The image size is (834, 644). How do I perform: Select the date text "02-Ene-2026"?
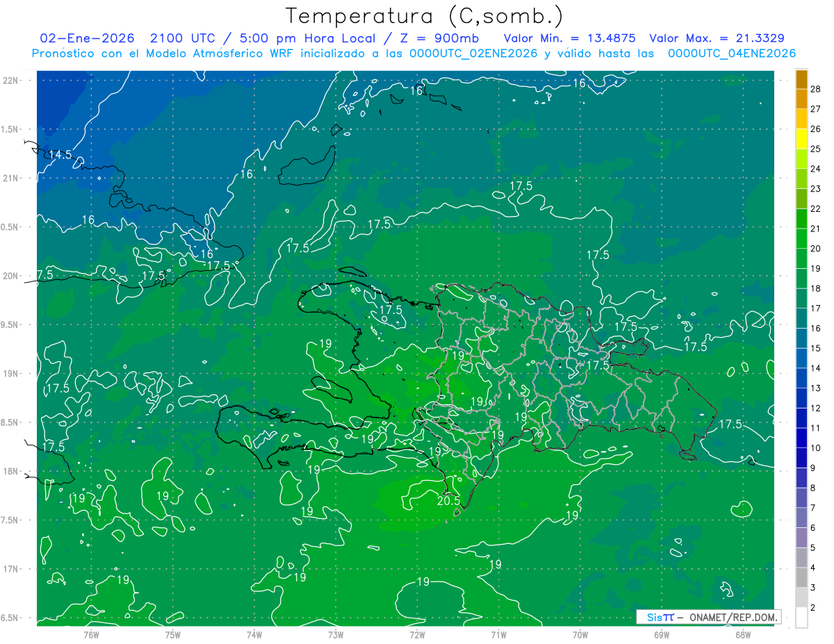click(88, 38)
